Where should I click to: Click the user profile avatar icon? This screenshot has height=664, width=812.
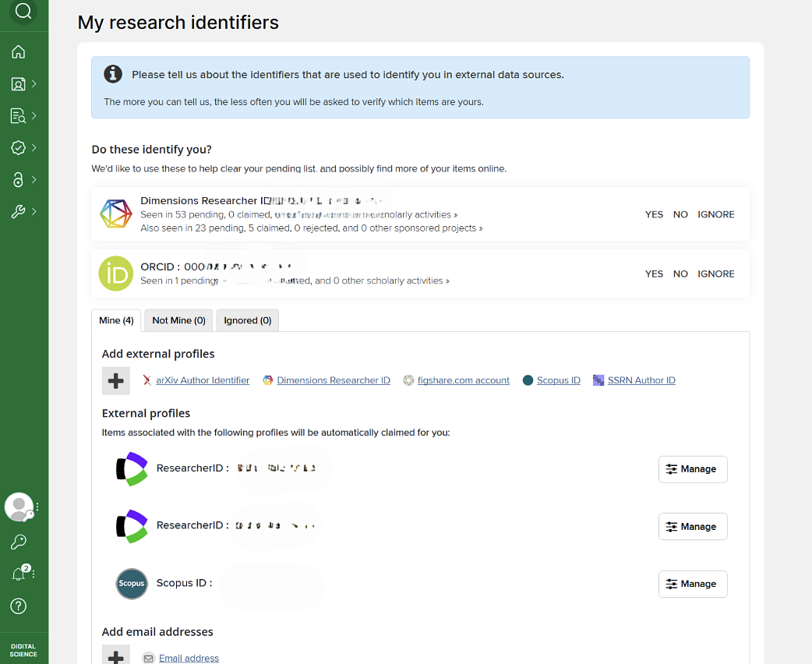point(18,507)
